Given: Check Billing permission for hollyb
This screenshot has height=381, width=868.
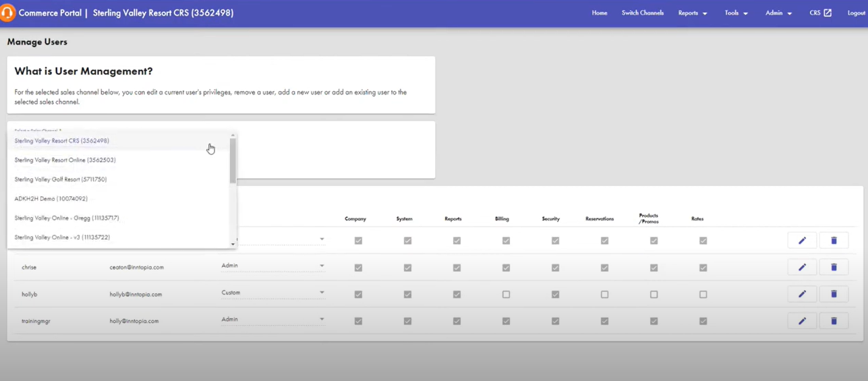Looking at the screenshot, I should 506,295.
